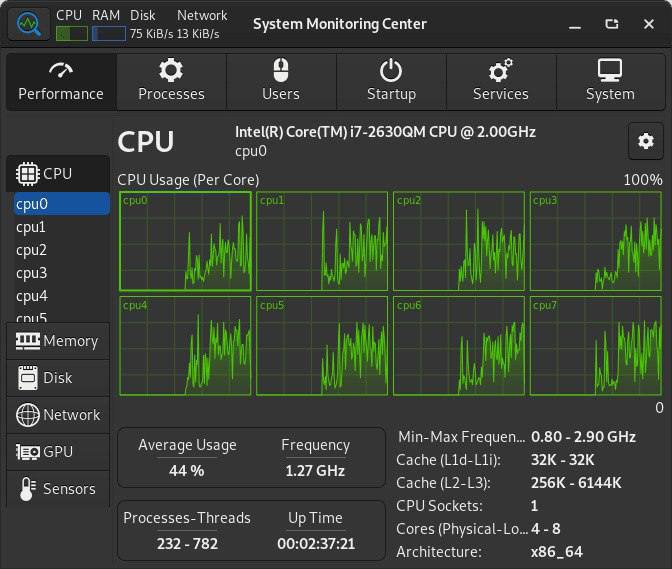
Task: Click the 256K - 6144K cache value
Action: click(576, 483)
